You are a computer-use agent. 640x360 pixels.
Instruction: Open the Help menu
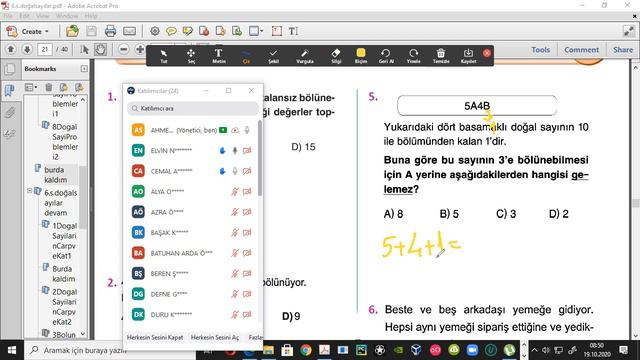(x=91, y=16)
